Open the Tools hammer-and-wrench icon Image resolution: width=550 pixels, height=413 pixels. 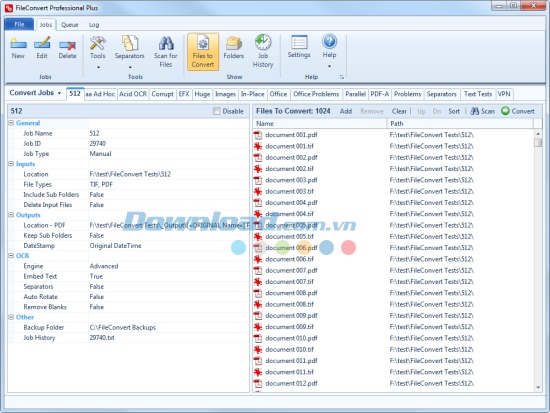pos(98,43)
